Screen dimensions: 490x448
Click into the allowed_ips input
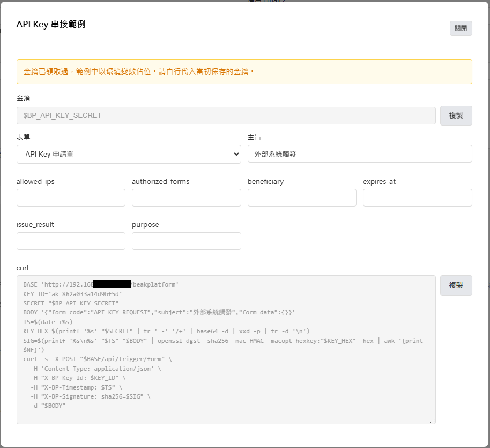pos(71,198)
